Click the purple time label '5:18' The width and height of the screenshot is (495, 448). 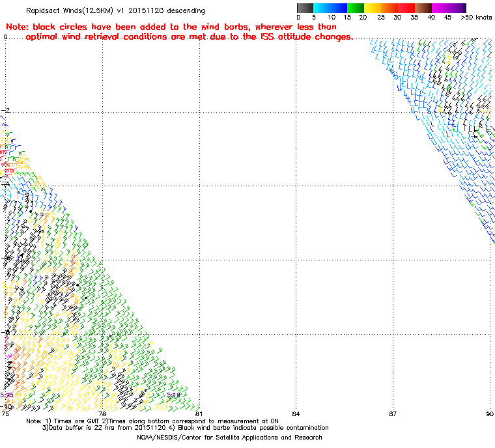coord(173,395)
